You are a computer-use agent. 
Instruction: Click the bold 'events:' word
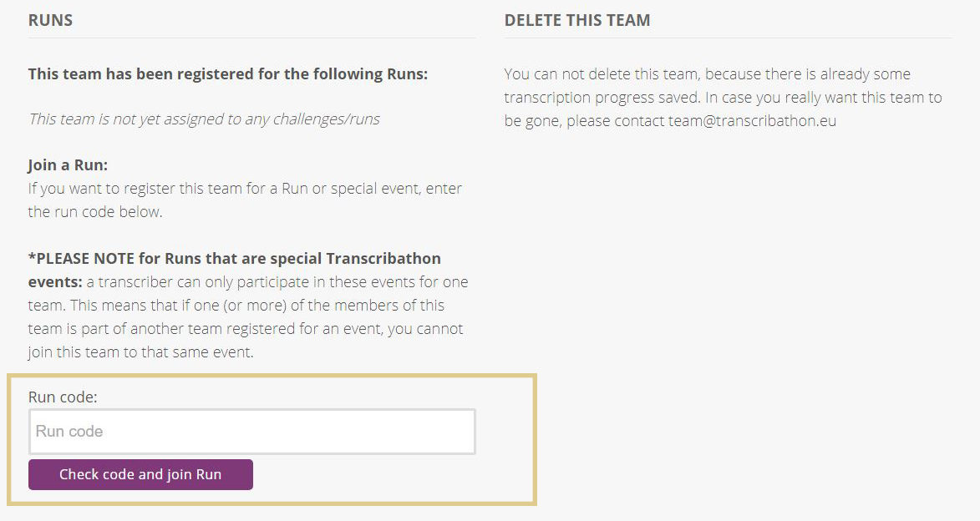tap(55, 282)
